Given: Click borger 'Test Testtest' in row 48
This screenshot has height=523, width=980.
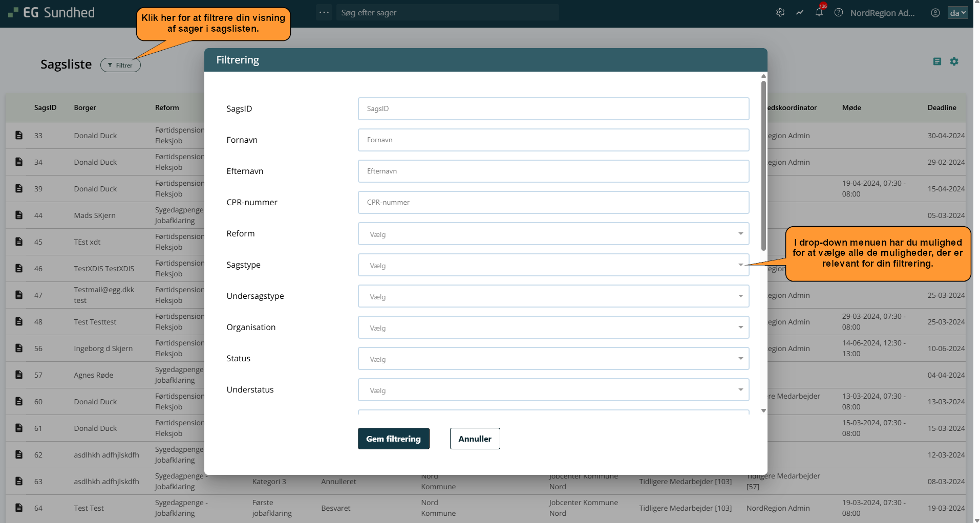Looking at the screenshot, I should (95, 322).
